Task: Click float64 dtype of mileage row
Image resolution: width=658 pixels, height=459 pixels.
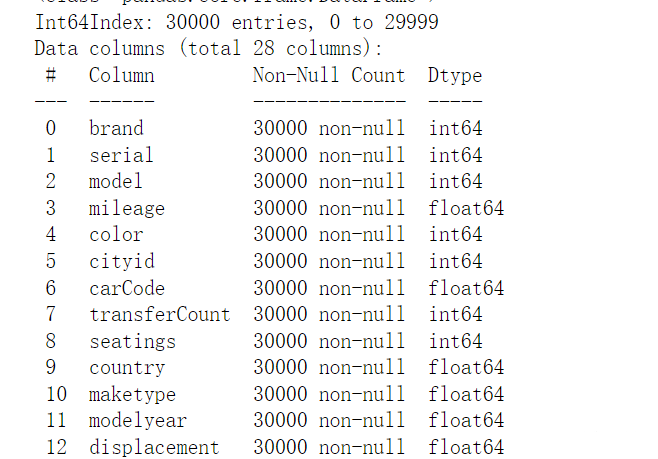Action: pos(466,208)
